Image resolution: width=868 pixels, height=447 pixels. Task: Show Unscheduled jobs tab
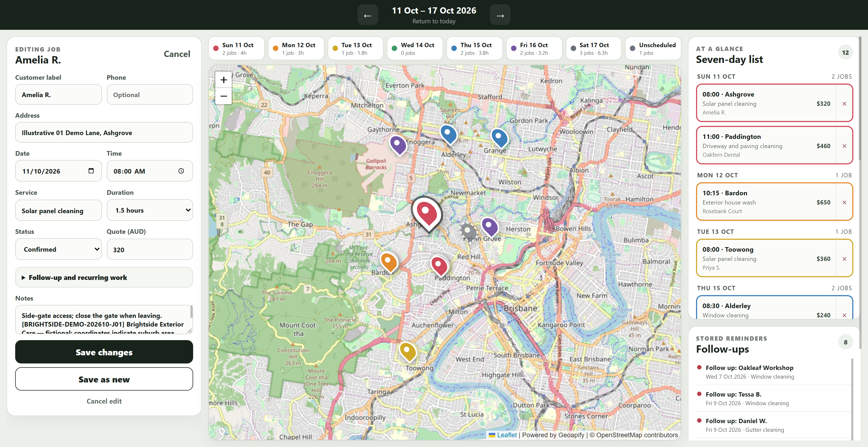(x=653, y=49)
